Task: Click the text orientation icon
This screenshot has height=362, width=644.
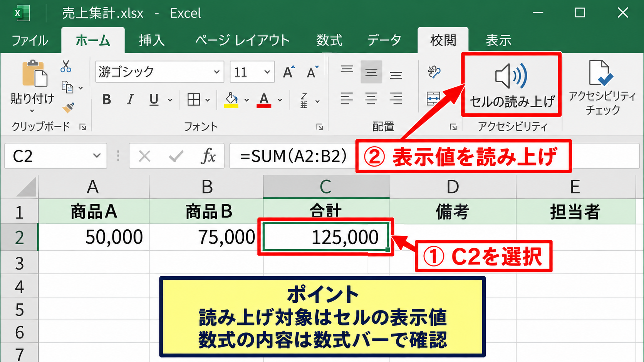Action: tap(434, 72)
